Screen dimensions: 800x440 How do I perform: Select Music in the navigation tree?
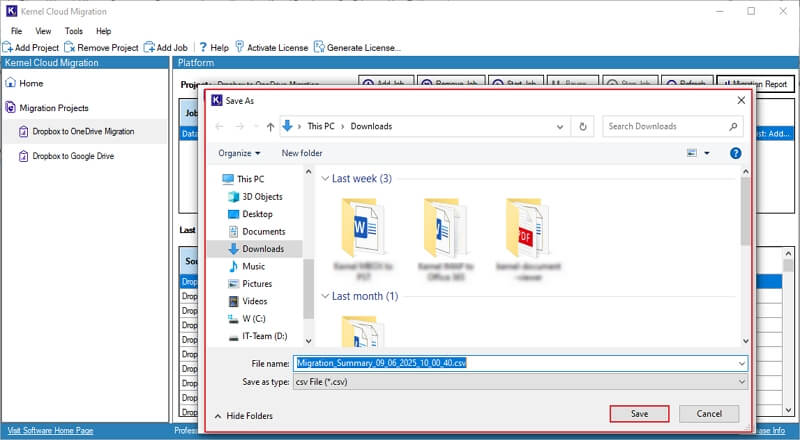[247, 266]
